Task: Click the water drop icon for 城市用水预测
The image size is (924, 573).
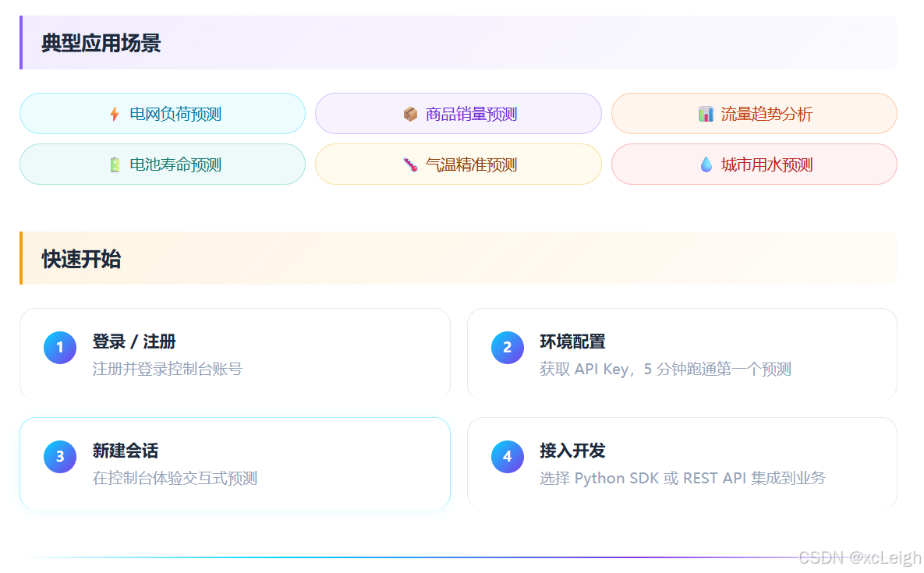Action: tap(706, 164)
